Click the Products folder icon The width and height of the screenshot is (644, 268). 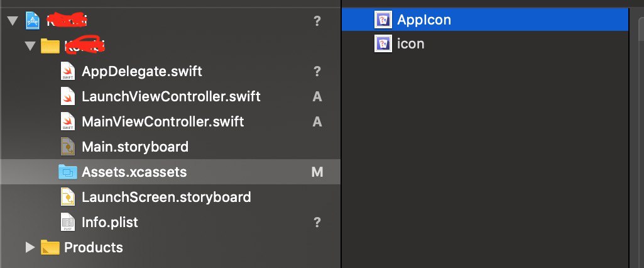50,247
